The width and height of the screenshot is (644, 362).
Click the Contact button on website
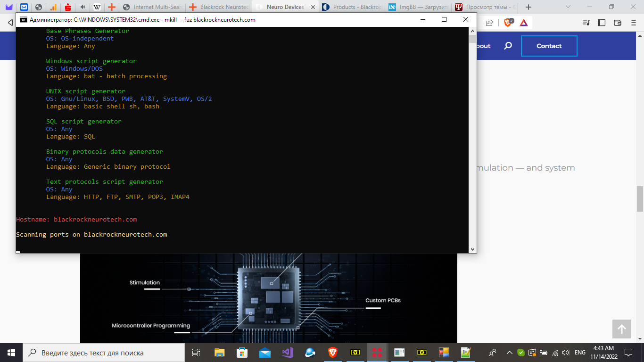coord(549,46)
